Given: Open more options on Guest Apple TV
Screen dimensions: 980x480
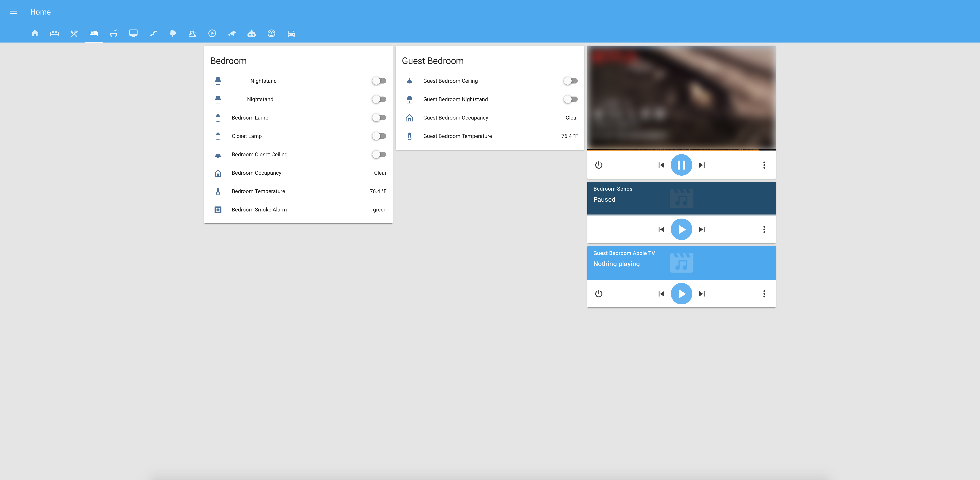Looking at the screenshot, I should point(764,294).
